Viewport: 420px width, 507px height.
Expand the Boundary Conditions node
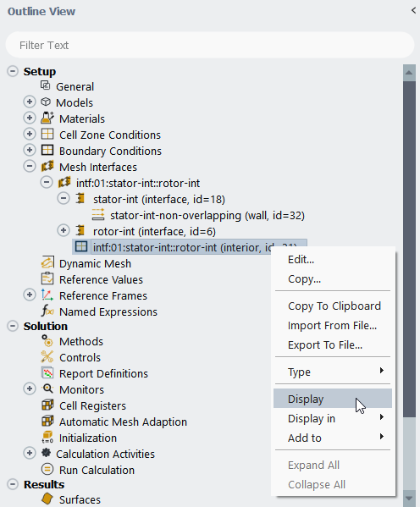[30, 150]
